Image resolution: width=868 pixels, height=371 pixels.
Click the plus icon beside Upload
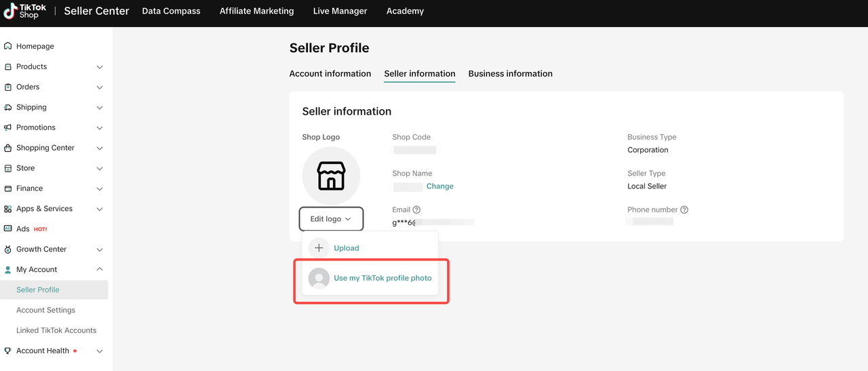click(x=319, y=248)
